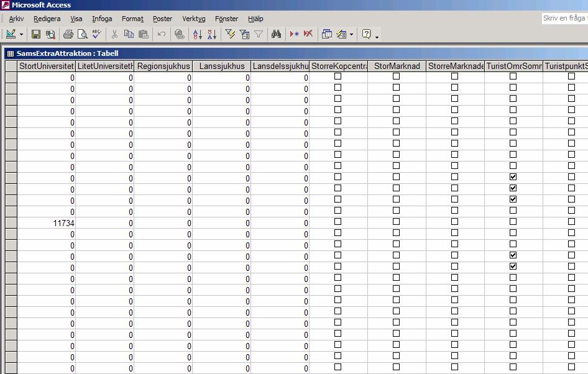Run the ABC spelling check
Screen dimensions: 588x374
pos(96,34)
